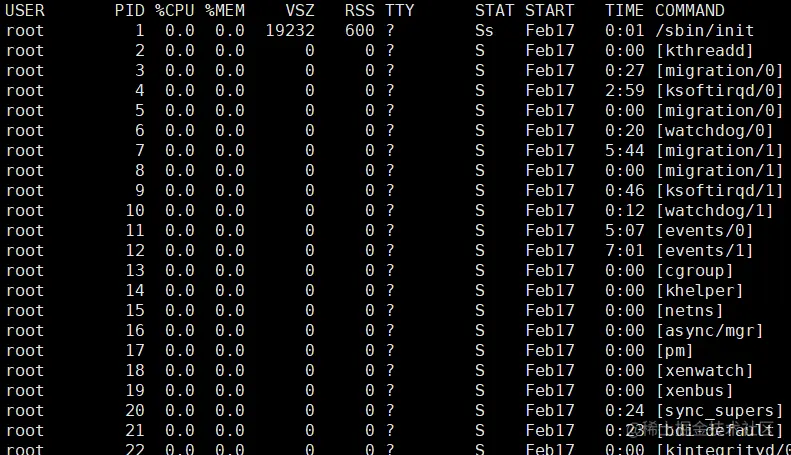
Task: Click the S status of PID 2
Action: (479, 50)
